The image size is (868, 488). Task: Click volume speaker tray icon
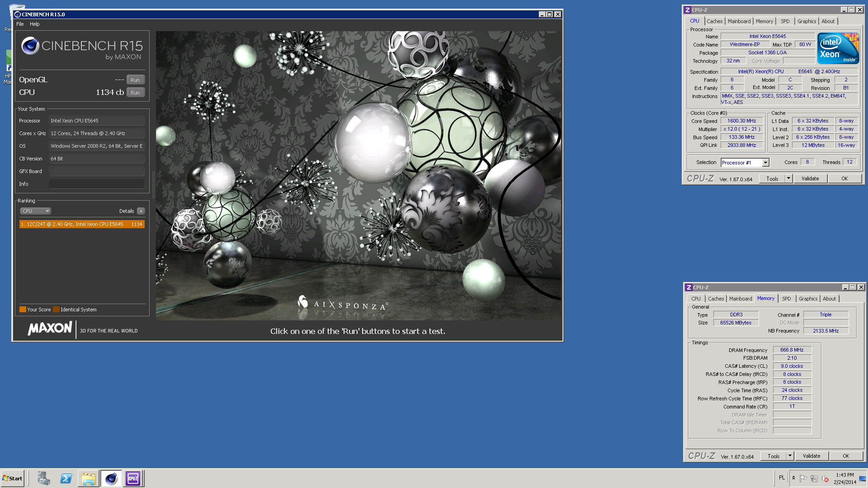pos(825,479)
